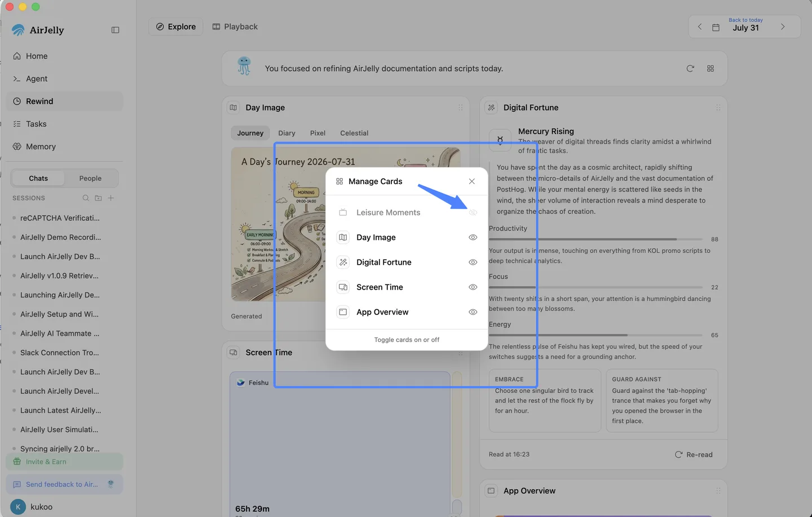Hide the Day Image card
The image size is (812, 517).
click(x=473, y=237)
